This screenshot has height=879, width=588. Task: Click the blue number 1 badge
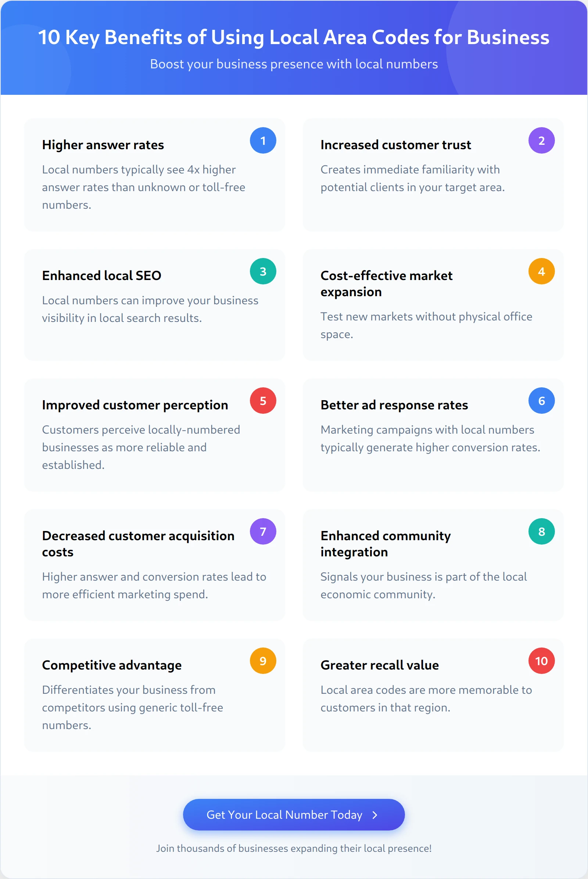[263, 141]
